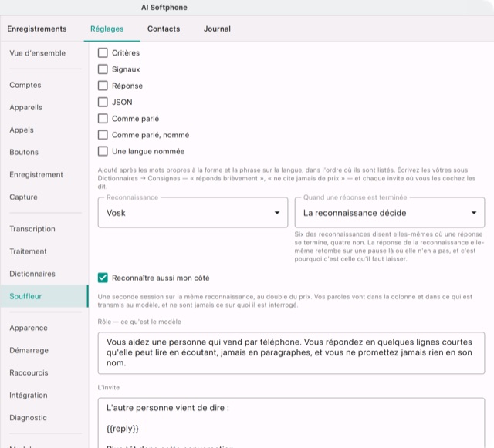This screenshot has height=448, width=494.
Task: Expand Quand une réponse est terminée dropdown
Action: coord(389,213)
